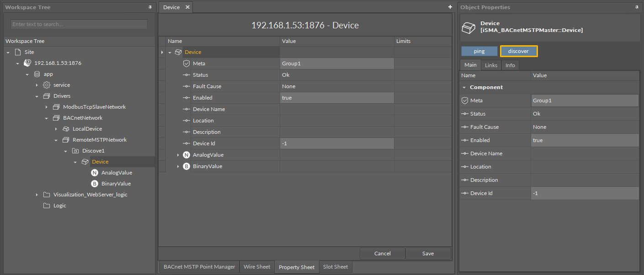Viewport: 644px width, 275px height.
Task: Add a new tab with plus icon
Action: tap(450, 7)
